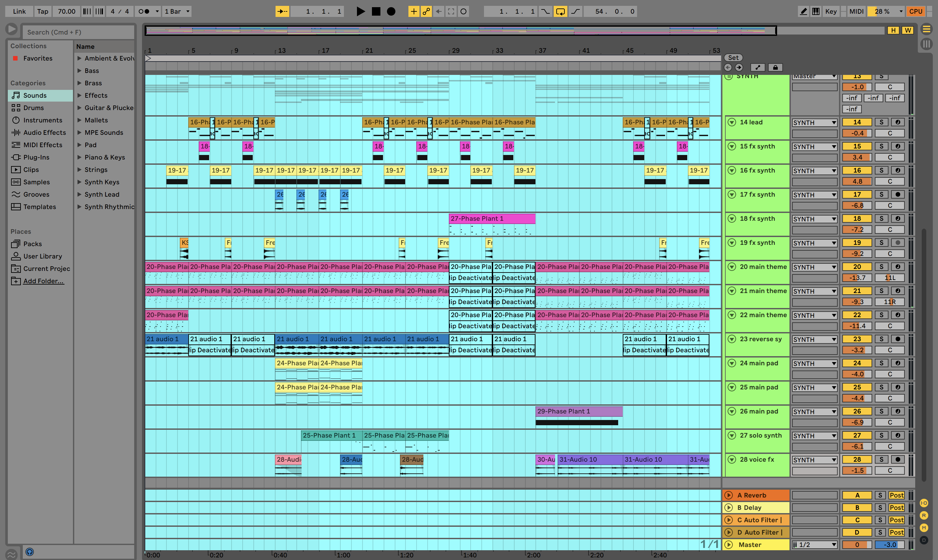Click the 70.00 tempo field

click(x=66, y=11)
